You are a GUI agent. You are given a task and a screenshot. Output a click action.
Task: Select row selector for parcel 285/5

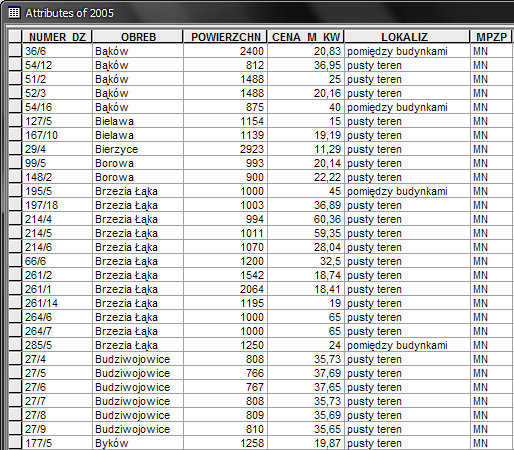(x=15, y=345)
